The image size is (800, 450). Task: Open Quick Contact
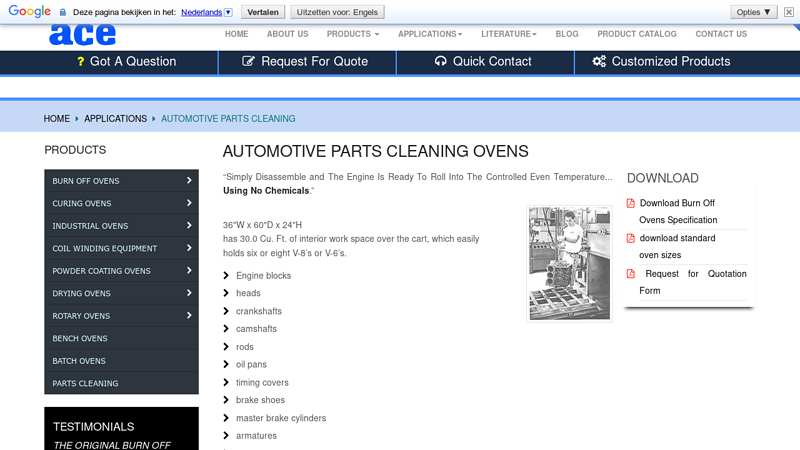(x=485, y=62)
